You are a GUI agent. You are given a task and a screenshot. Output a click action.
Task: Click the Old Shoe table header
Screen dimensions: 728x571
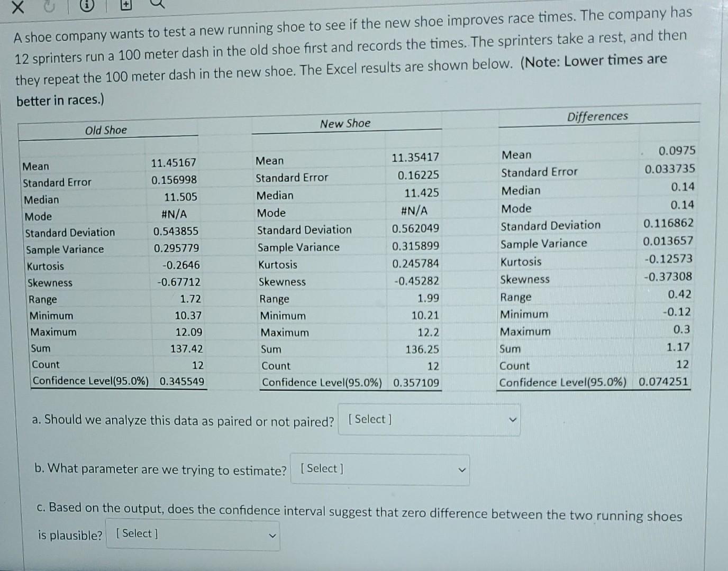click(106, 130)
